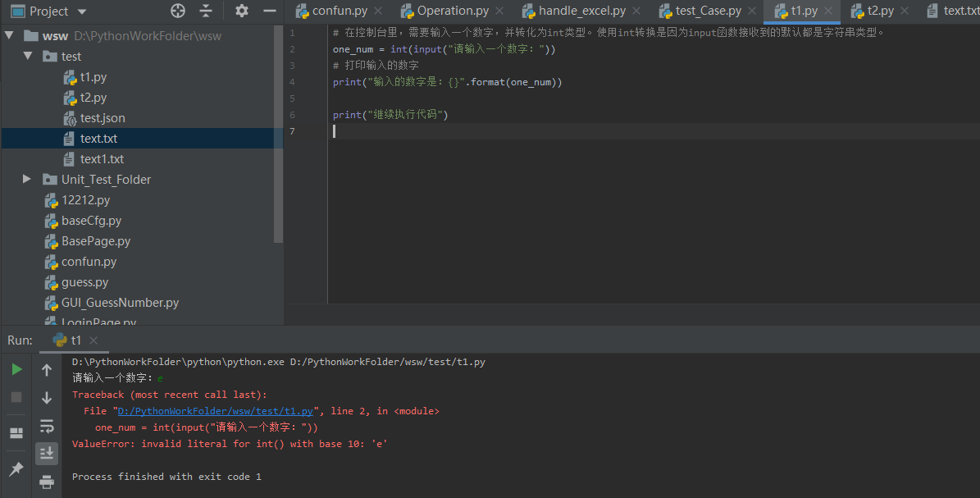The width and height of the screenshot is (980, 498).
Task: Hide the Project panel with minus icon
Action: pos(269,11)
